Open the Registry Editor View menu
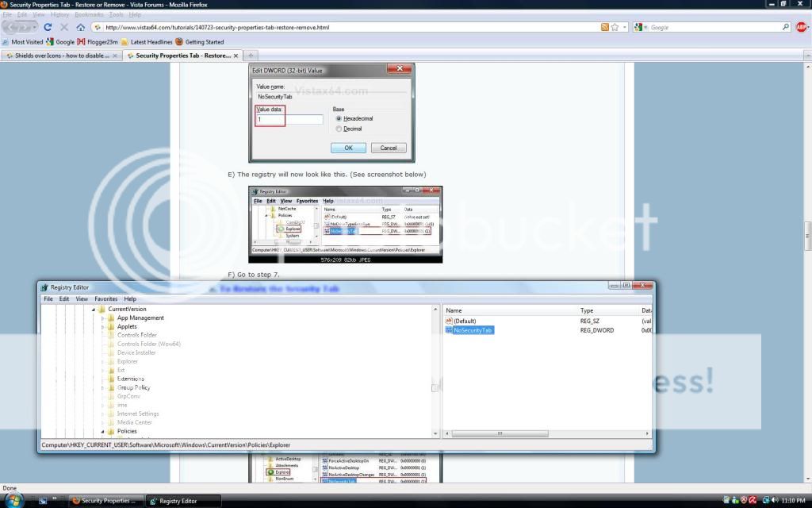The width and height of the screenshot is (812, 508). coord(82,299)
